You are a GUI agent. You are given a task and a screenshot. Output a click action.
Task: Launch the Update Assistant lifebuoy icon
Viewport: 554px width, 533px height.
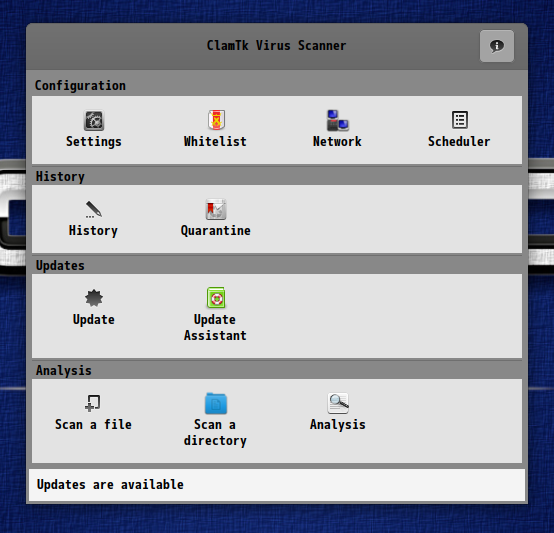click(x=216, y=298)
